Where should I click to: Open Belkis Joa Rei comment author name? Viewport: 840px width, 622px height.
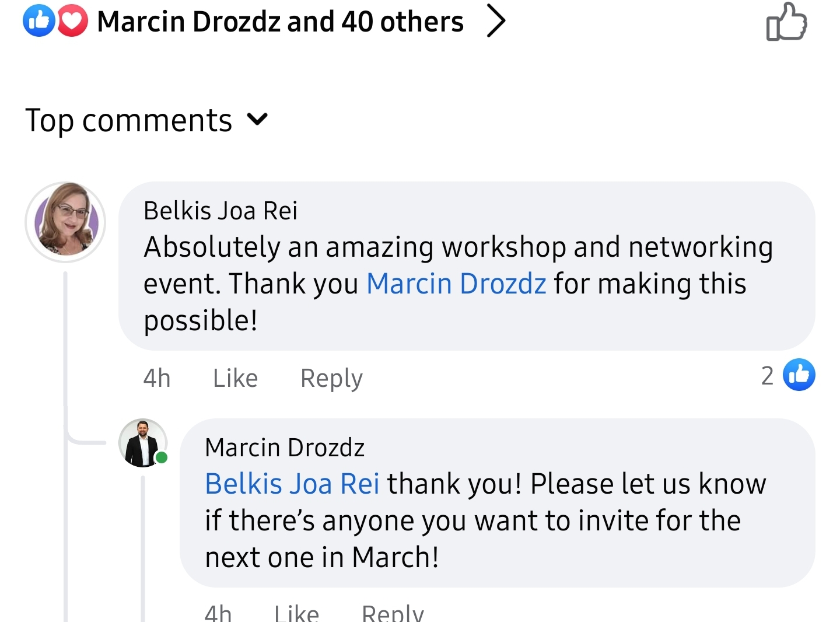point(220,211)
